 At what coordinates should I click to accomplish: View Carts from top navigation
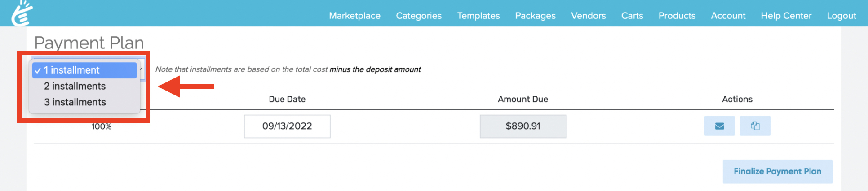pos(632,16)
